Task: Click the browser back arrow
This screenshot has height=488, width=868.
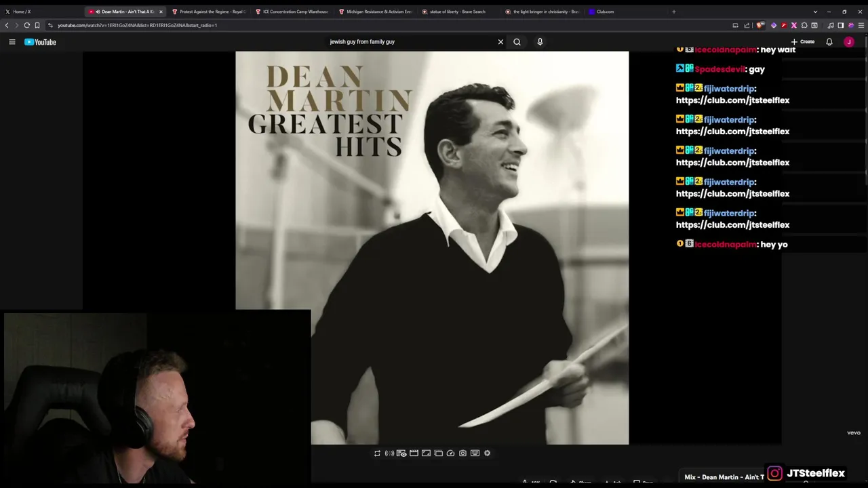Action: (x=7, y=25)
